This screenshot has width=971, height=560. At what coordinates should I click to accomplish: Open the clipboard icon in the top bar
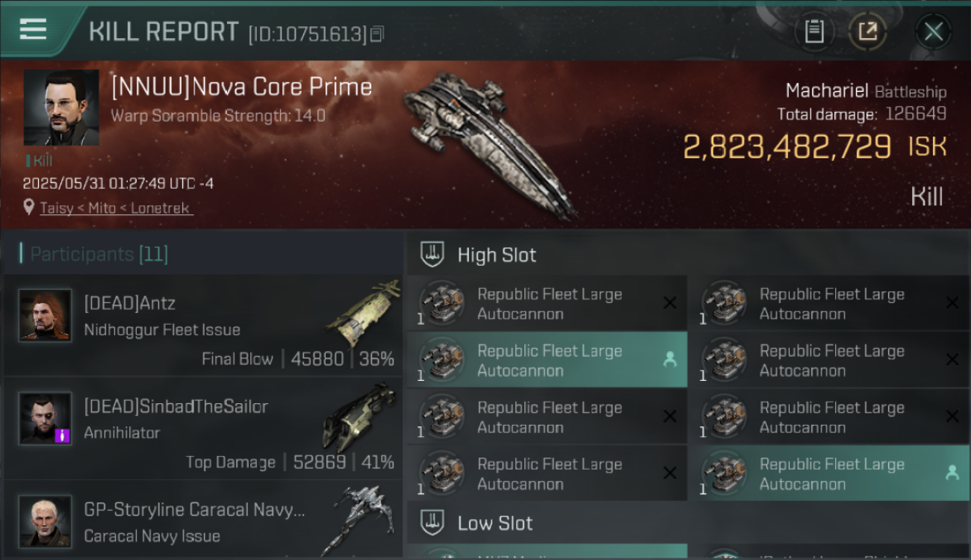(x=814, y=31)
